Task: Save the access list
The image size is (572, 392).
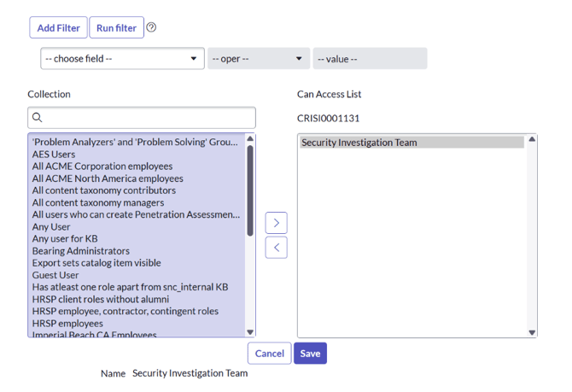Action: [310, 354]
